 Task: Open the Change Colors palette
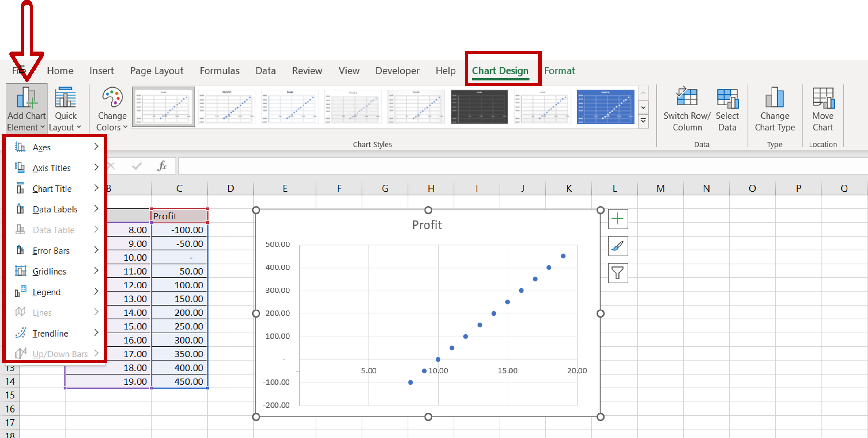tap(112, 109)
